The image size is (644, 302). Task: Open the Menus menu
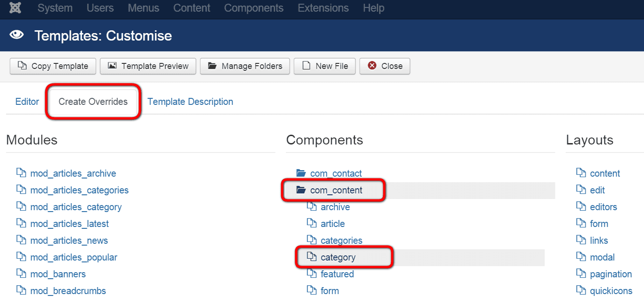click(x=144, y=8)
